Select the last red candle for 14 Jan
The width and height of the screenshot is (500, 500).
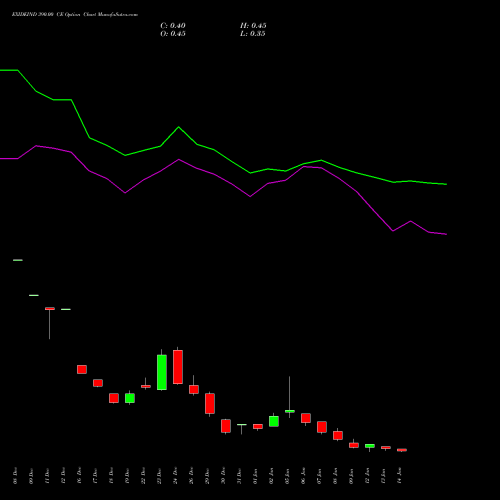click(x=402, y=450)
